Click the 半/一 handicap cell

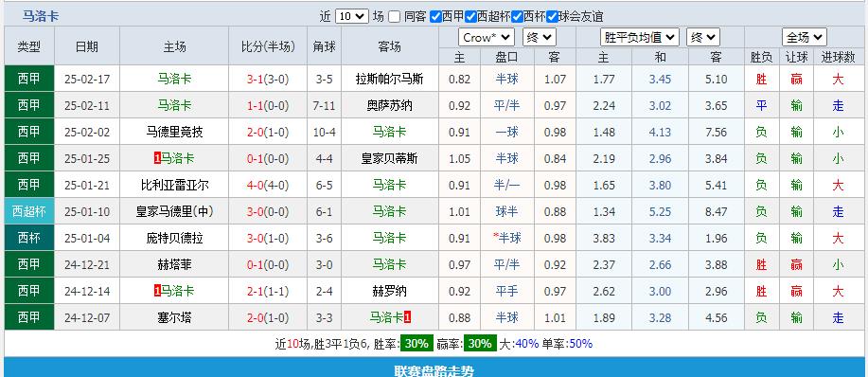point(507,186)
